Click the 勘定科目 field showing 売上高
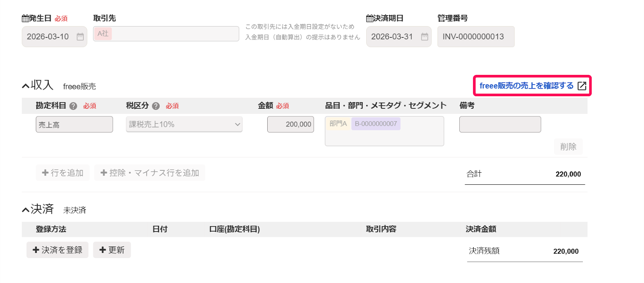Viewport: 644px width, 283px height. pos(74,124)
